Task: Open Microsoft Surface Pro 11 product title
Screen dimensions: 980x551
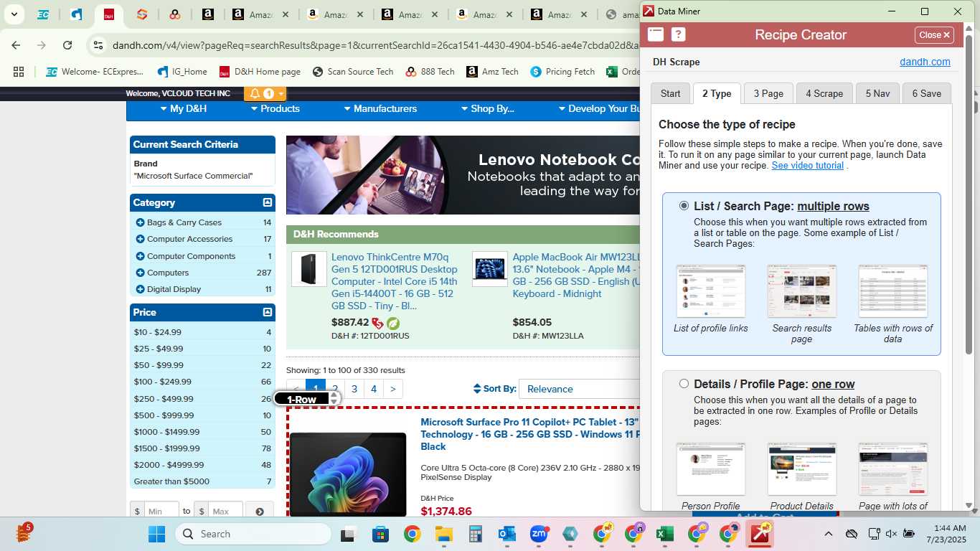Action: pyautogui.click(x=530, y=434)
